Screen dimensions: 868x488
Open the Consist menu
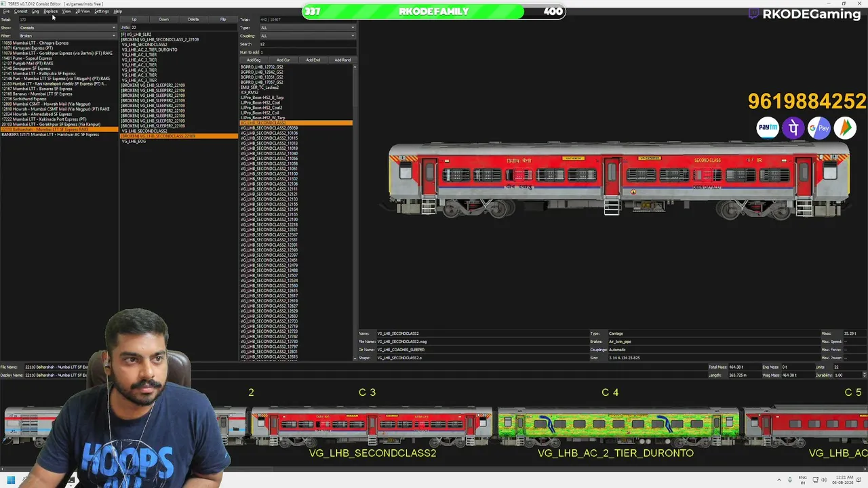[20, 12]
